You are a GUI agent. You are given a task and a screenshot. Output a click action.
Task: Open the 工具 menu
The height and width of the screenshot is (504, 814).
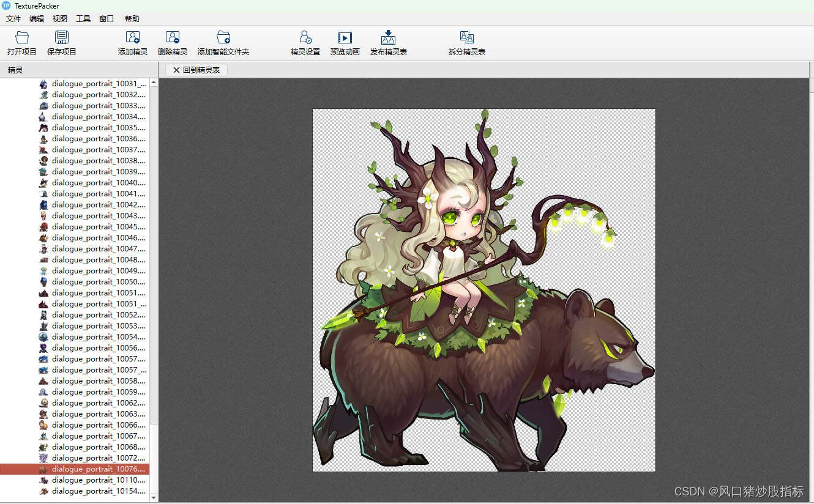[x=83, y=19]
